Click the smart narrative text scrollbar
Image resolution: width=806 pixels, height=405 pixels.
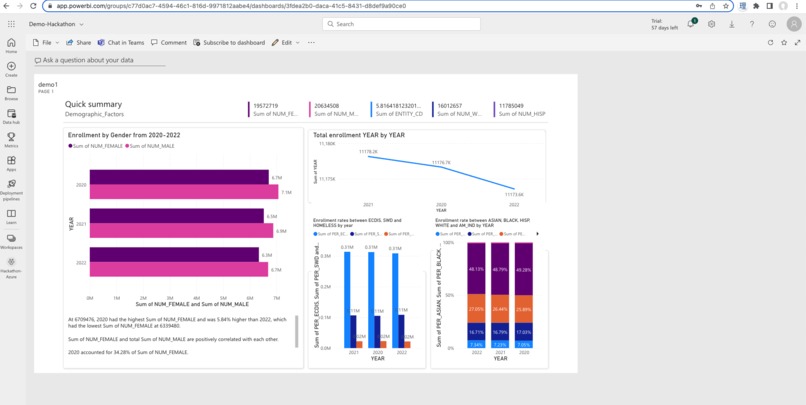(296, 332)
